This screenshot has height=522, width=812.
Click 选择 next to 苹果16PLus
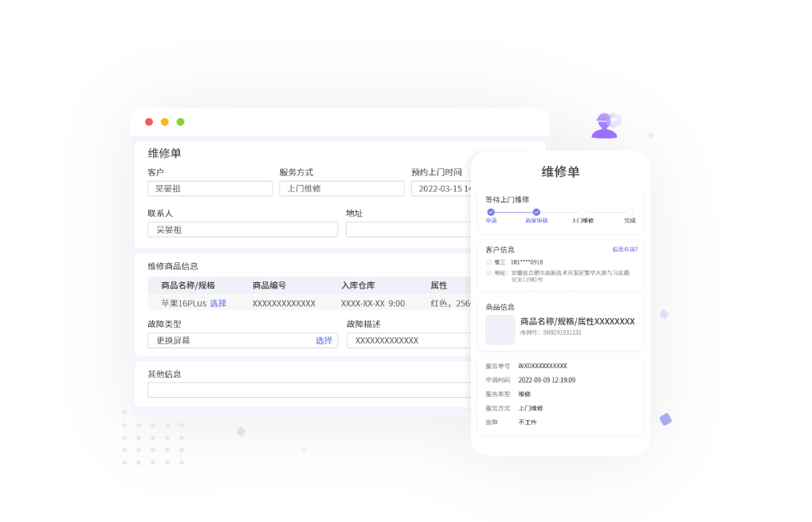[x=218, y=304]
